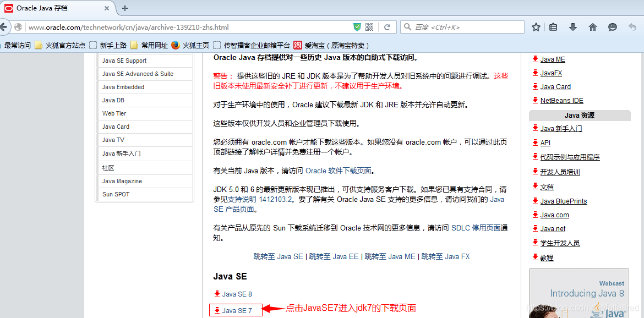Click the new tab plus button
This screenshot has width=644, height=318.
(x=125, y=8)
